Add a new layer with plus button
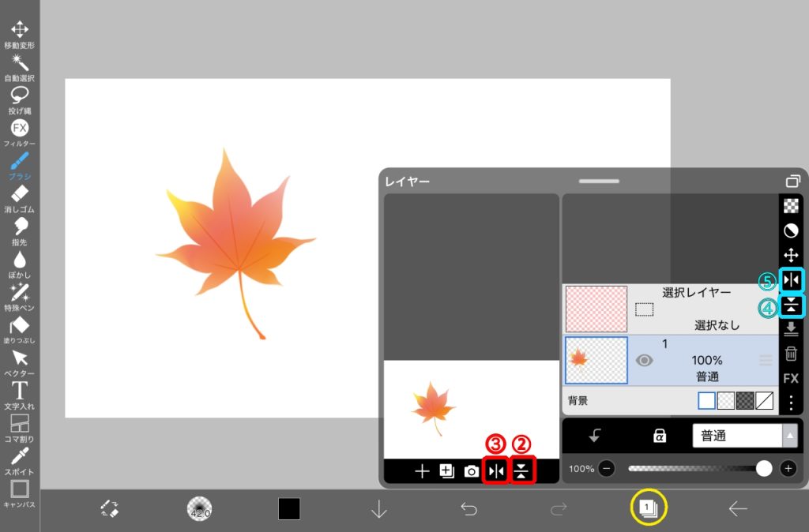This screenshot has width=809, height=532. click(x=422, y=471)
